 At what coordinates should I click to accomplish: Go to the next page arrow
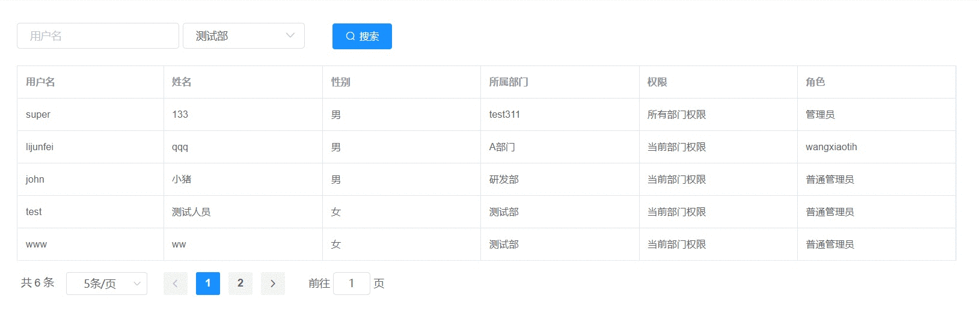[x=273, y=284]
